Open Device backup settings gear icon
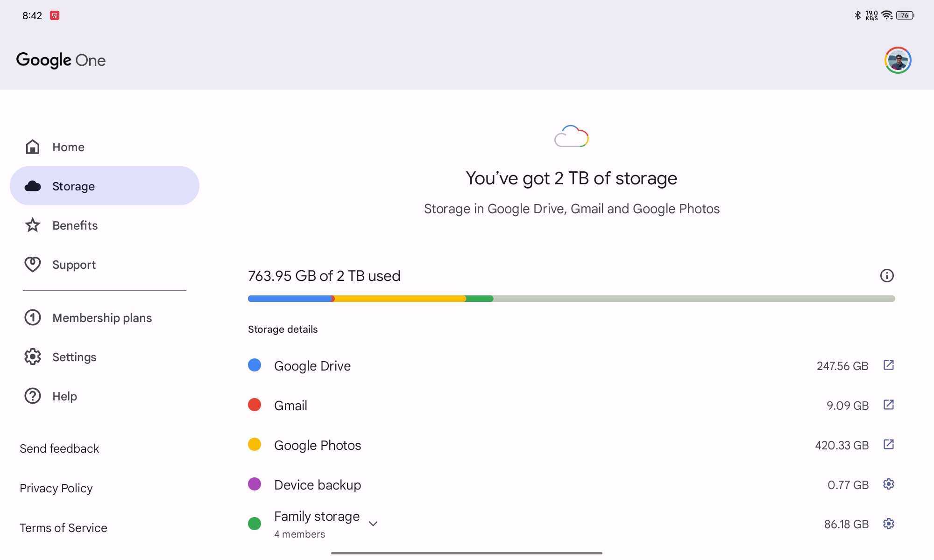Screen dimensions: 934x560 [x=888, y=484]
